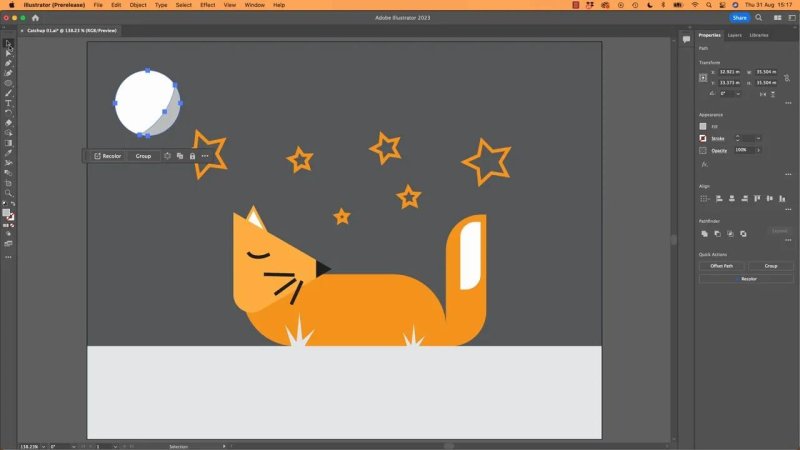The image size is (800, 450).
Task: Click the Home icon
Action: coord(35,18)
